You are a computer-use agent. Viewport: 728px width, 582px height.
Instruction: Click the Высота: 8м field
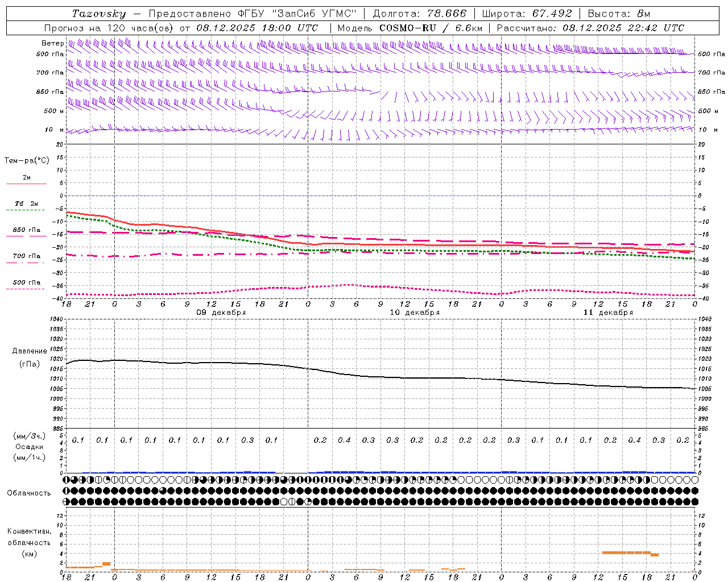tap(619, 14)
